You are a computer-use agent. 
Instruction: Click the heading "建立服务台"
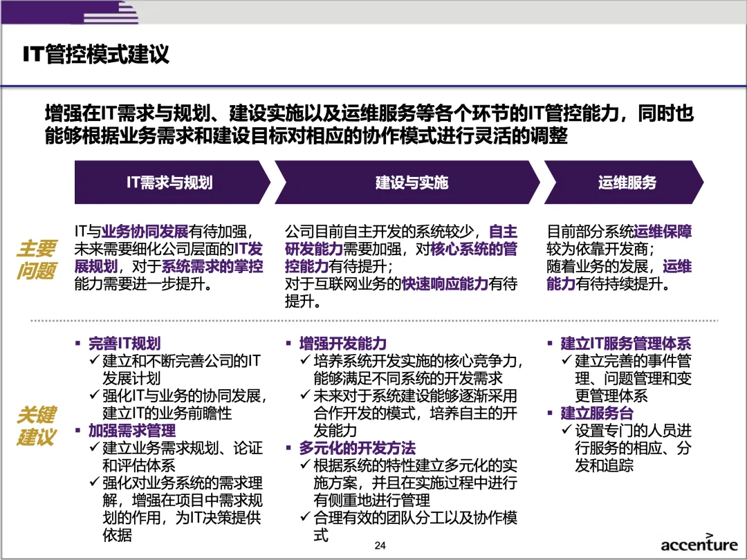596,413
